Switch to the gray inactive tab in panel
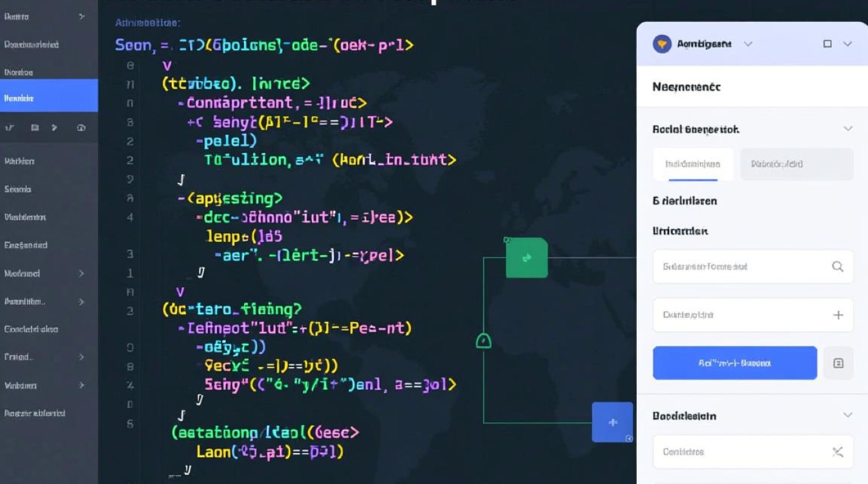The height and width of the screenshot is (484, 868). click(796, 164)
